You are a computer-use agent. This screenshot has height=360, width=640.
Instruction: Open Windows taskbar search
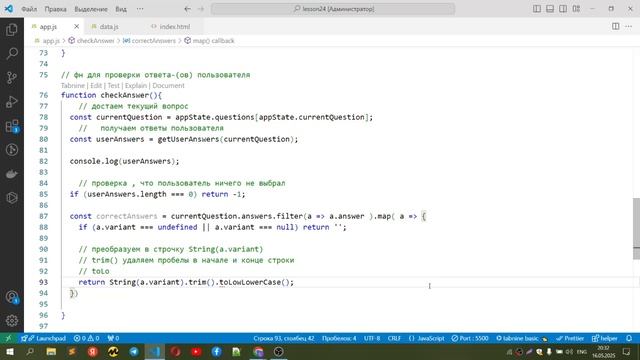click(30, 351)
